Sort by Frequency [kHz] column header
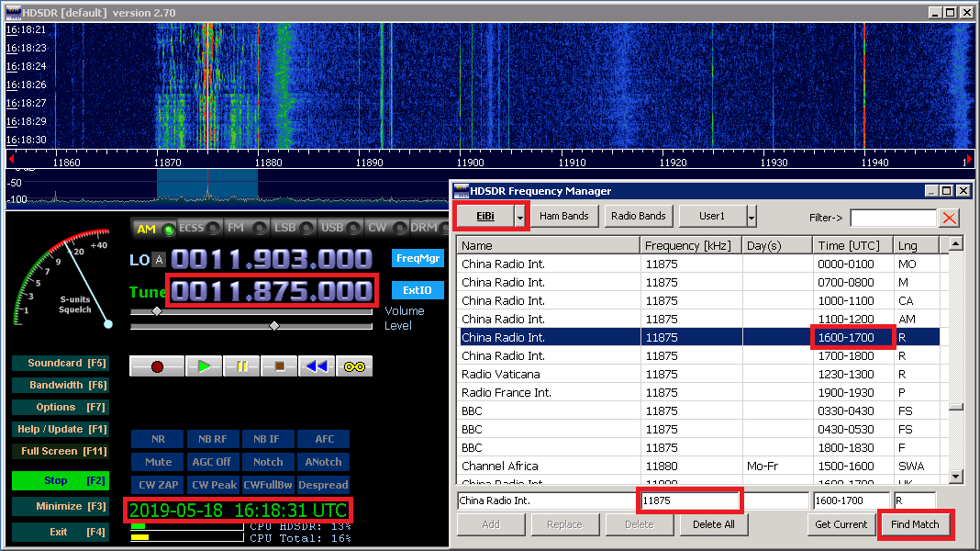 coord(691,245)
